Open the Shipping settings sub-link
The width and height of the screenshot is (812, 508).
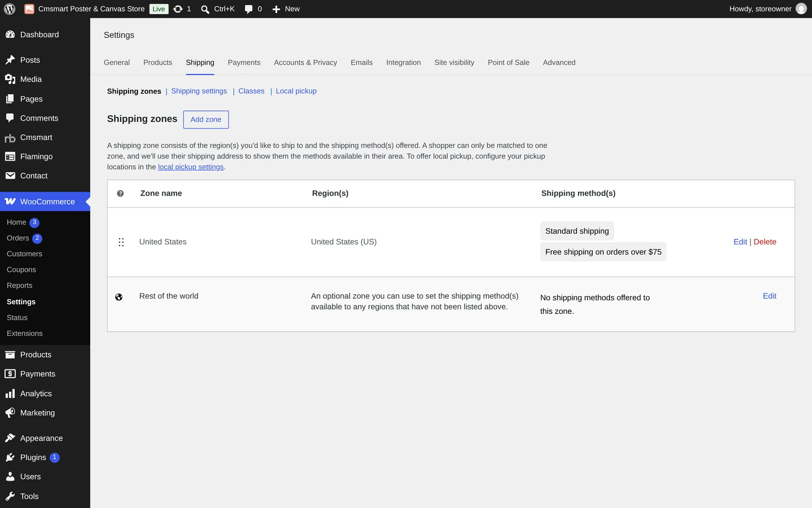click(199, 91)
